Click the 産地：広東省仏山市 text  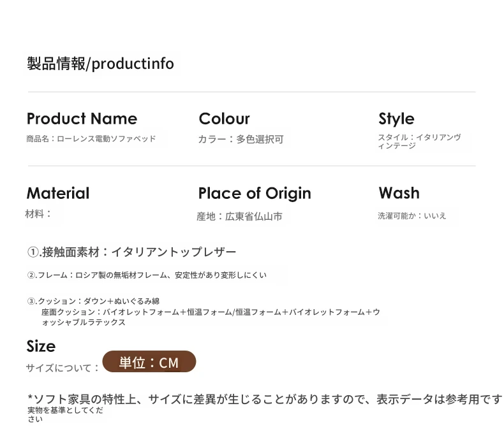point(239,217)
